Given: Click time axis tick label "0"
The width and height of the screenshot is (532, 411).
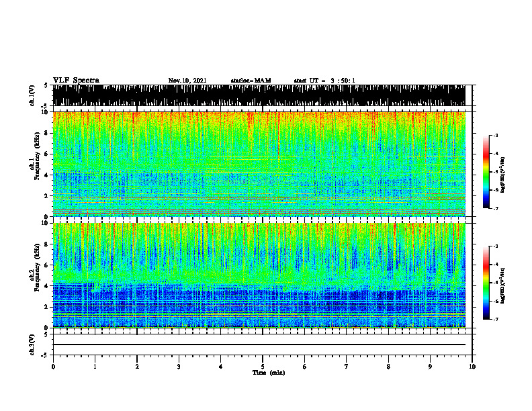Looking at the screenshot, I should point(53,367).
